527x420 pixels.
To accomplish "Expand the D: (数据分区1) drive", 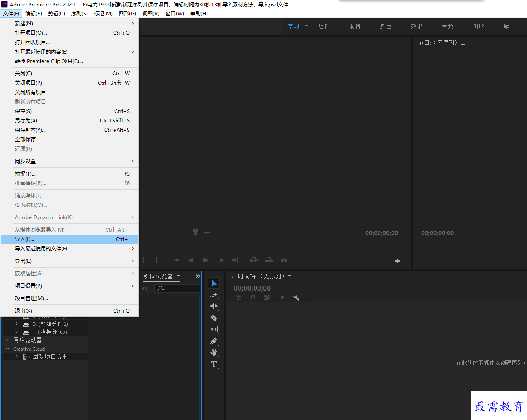I will pyautogui.click(x=17, y=324).
